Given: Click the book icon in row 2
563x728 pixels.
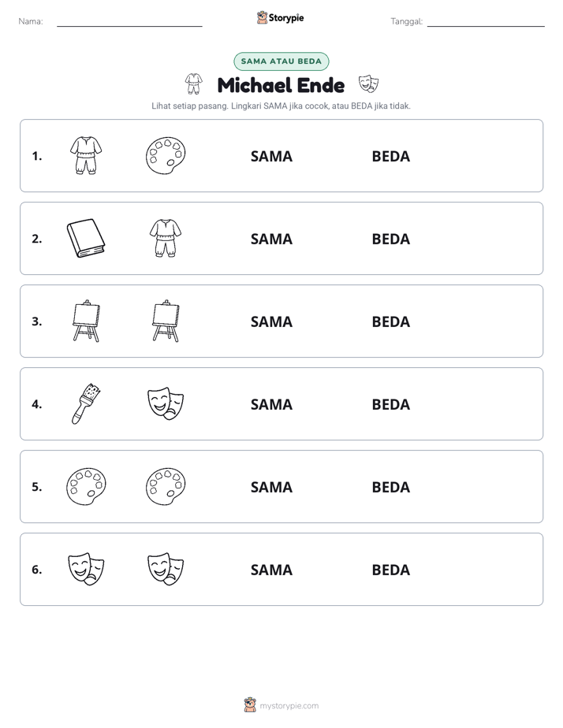Looking at the screenshot, I should (86, 238).
